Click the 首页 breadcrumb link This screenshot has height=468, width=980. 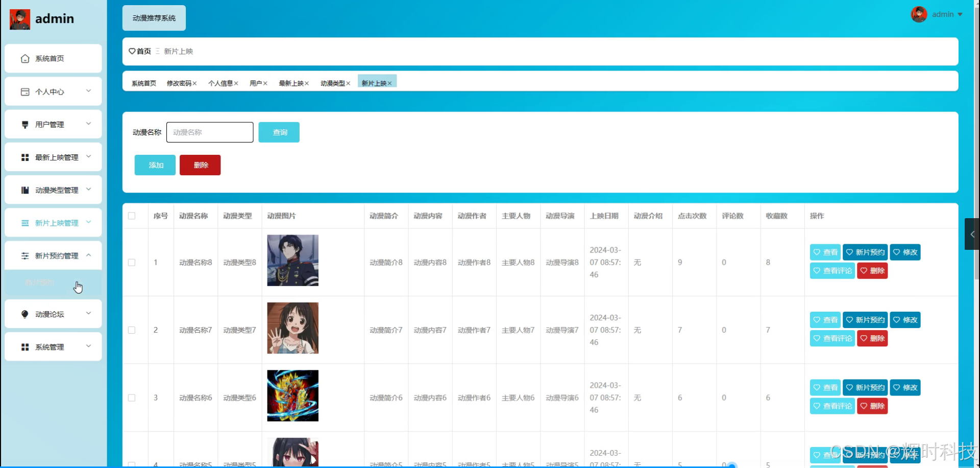click(x=144, y=51)
